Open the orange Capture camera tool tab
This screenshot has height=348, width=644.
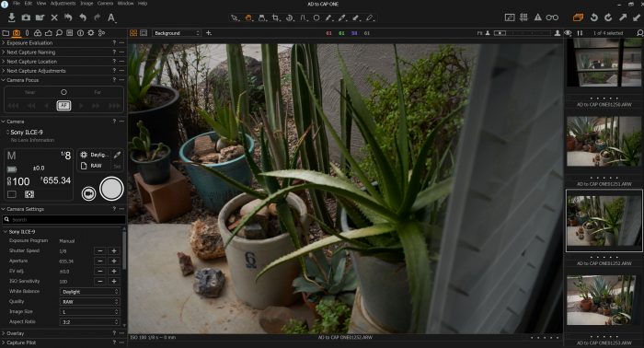tap(17, 33)
